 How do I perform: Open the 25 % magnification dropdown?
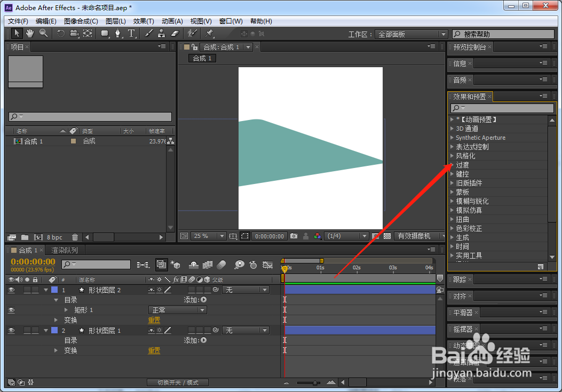coord(208,236)
